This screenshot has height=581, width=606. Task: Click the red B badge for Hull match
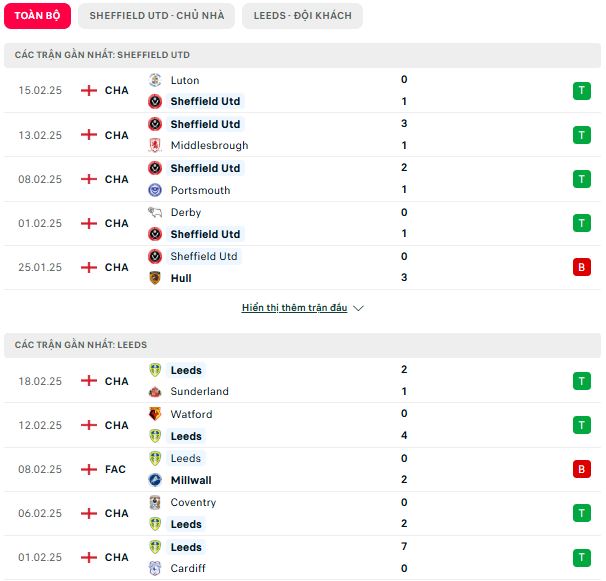coord(582,267)
